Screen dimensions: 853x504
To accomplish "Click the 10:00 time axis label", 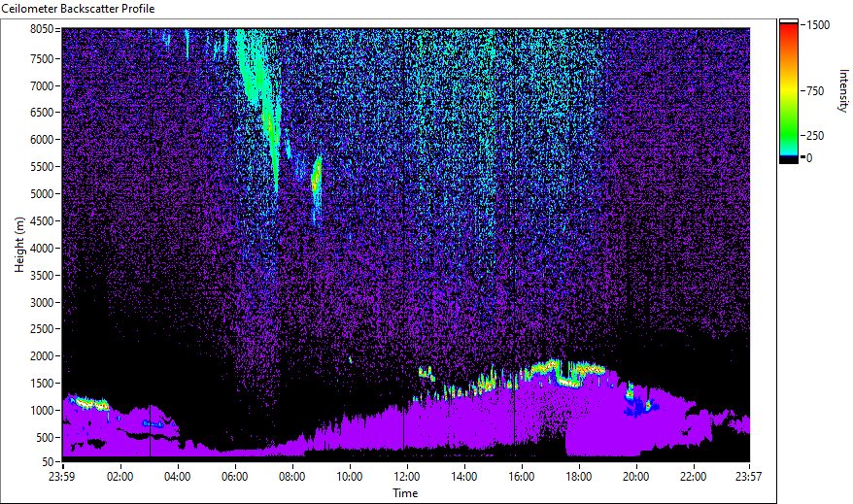I will (349, 477).
